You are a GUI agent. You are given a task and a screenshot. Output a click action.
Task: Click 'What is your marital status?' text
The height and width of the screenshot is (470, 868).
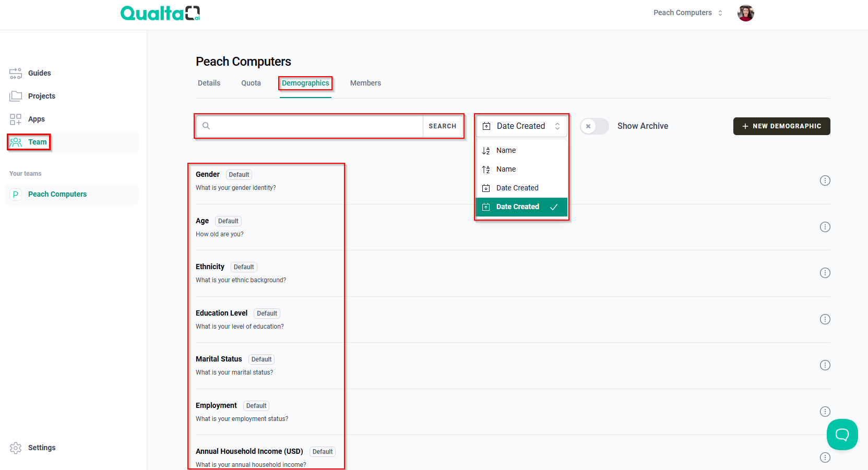click(x=234, y=372)
